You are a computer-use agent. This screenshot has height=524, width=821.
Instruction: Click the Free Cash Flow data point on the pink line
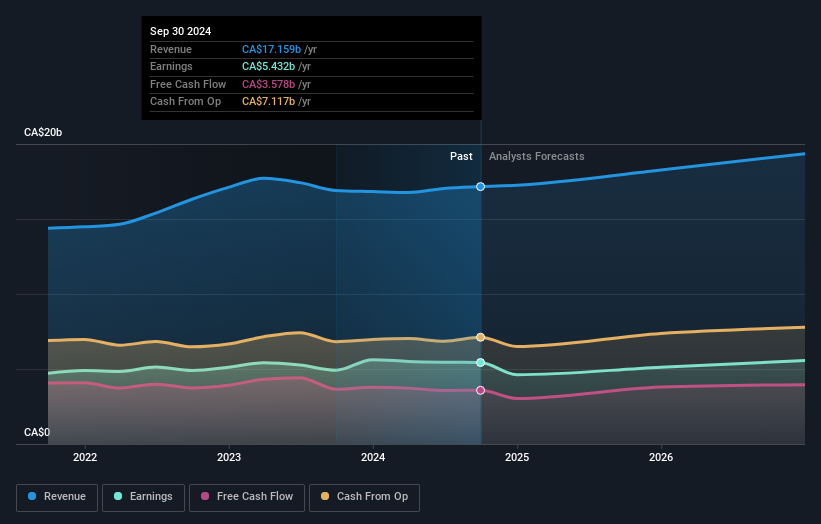click(480, 391)
